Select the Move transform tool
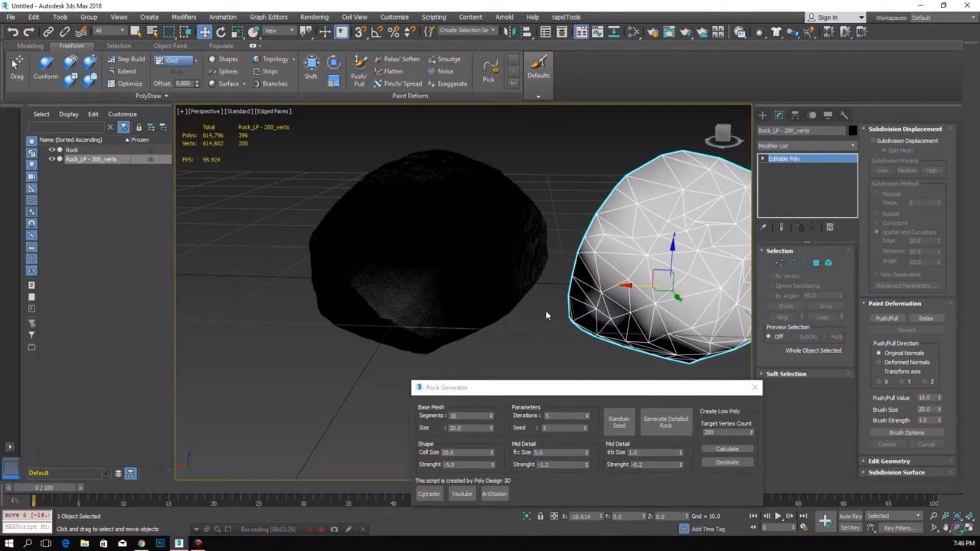This screenshot has width=980, height=551. tap(204, 32)
